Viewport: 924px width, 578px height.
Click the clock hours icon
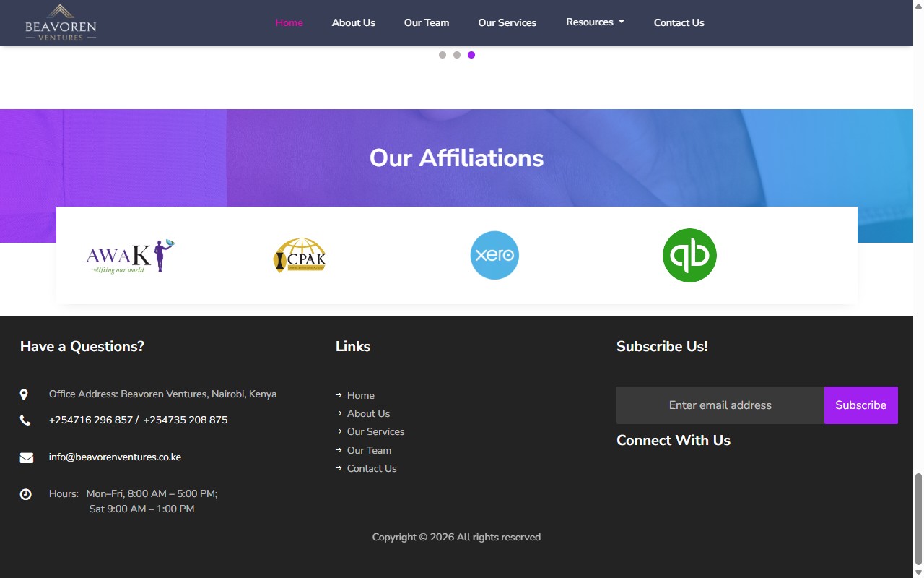(25, 494)
